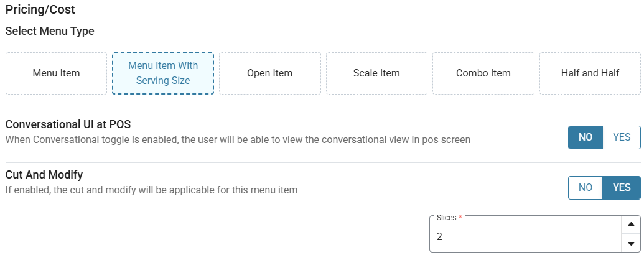The image size is (644, 255).
Task: Click the Conversational UI at POS label
Action: coord(68,124)
